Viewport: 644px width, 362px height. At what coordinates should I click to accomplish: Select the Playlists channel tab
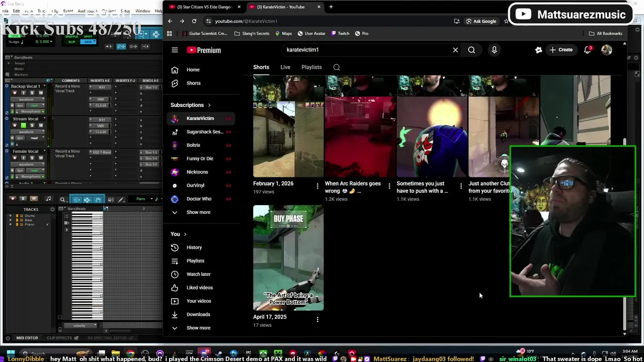point(311,67)
